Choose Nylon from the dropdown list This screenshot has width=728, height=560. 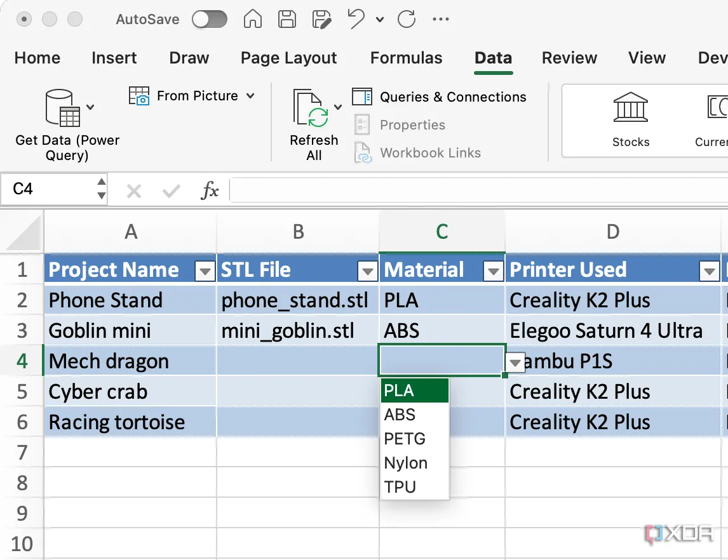click(x=415, y=463)
